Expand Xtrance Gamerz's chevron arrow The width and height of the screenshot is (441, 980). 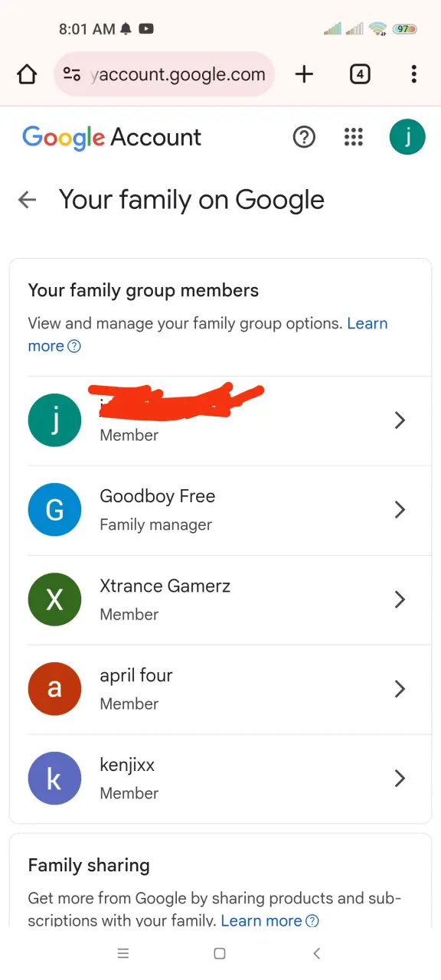click(x=399, y=599)
